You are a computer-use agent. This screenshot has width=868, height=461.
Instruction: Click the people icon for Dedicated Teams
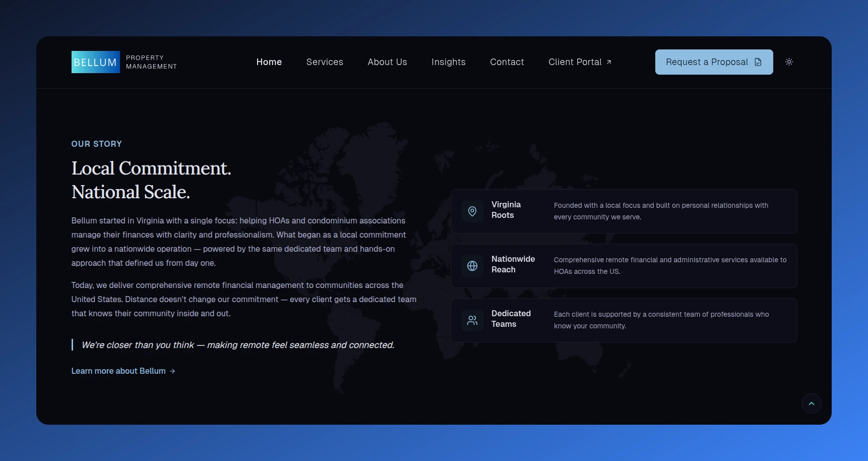coord(472,320)
